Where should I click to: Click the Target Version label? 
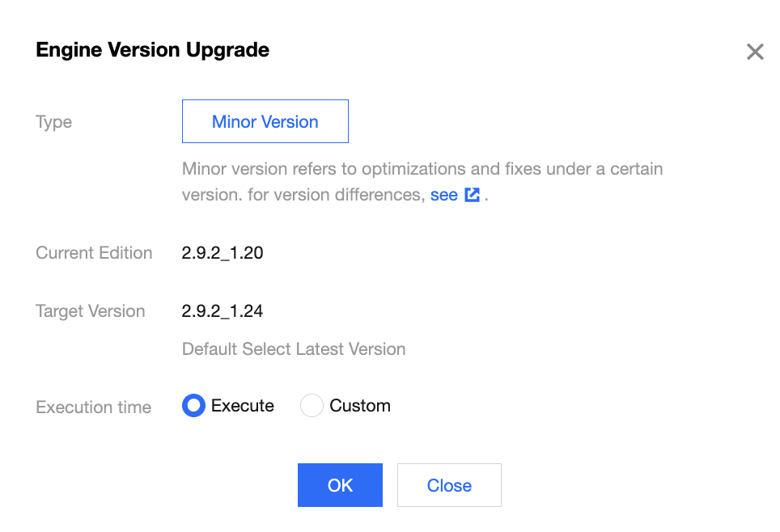91,311
